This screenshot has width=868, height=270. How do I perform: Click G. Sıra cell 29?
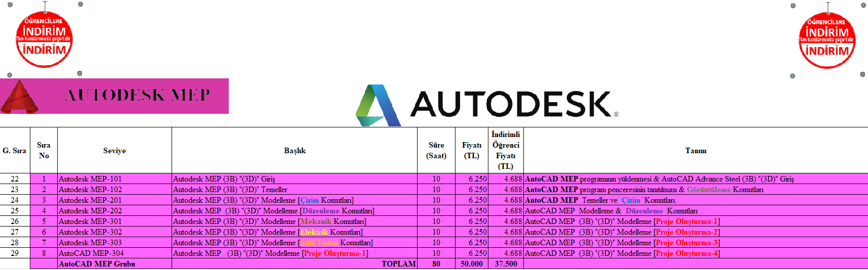click(15, 253)
